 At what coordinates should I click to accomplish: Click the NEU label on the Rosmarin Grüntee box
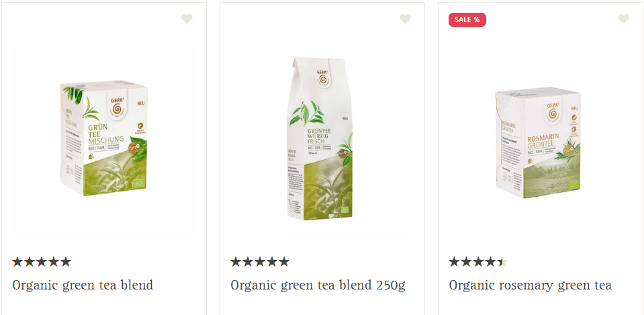coord(574,108)
